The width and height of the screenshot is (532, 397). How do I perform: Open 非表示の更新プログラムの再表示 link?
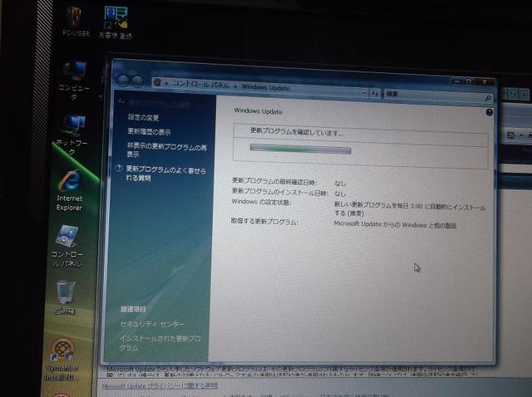click(166, 150)
